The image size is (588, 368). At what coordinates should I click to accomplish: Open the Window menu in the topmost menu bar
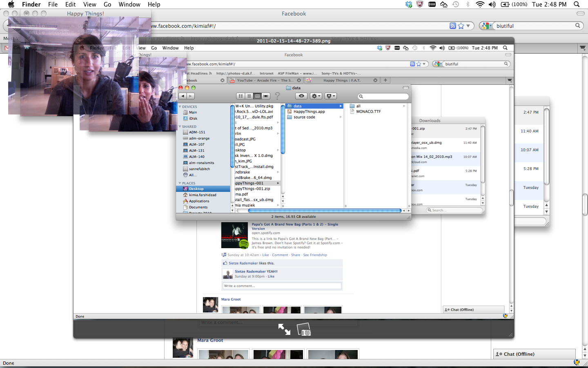tap(129, 4)
